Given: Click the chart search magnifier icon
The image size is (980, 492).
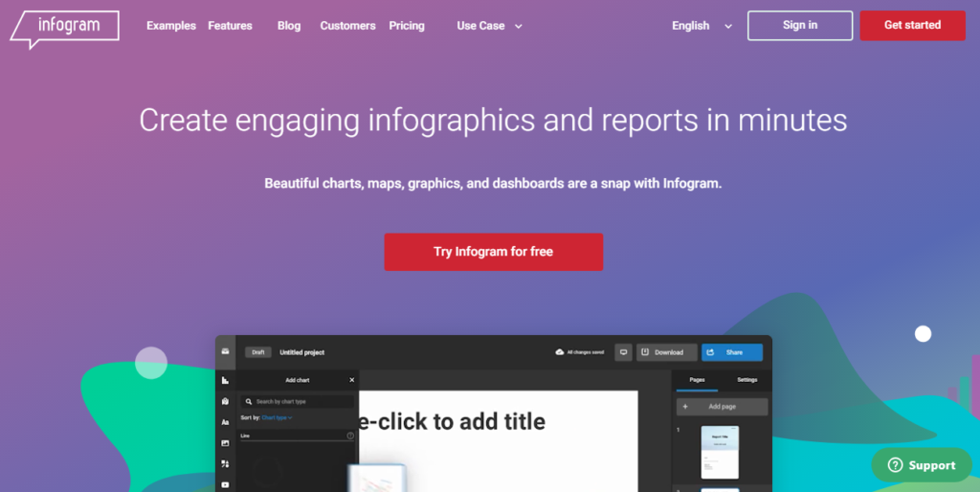Looking at the screenshot, I should pos(249,402).
